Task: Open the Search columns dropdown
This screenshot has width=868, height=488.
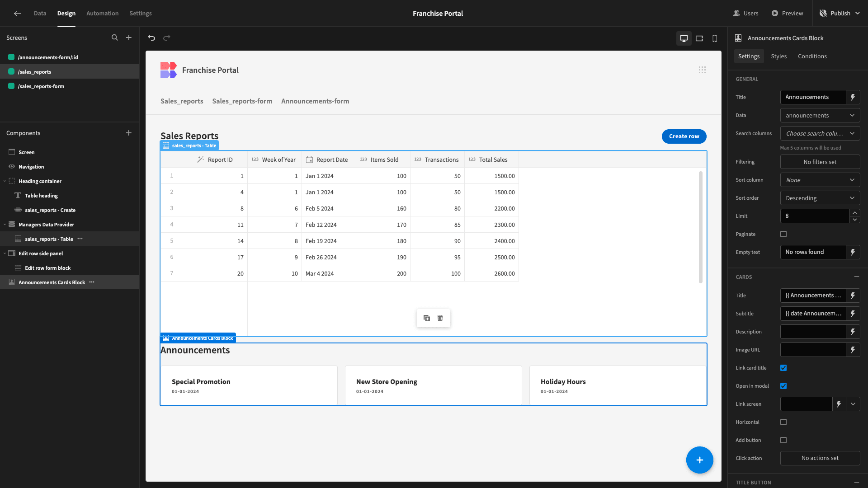Action: [820, 133]
